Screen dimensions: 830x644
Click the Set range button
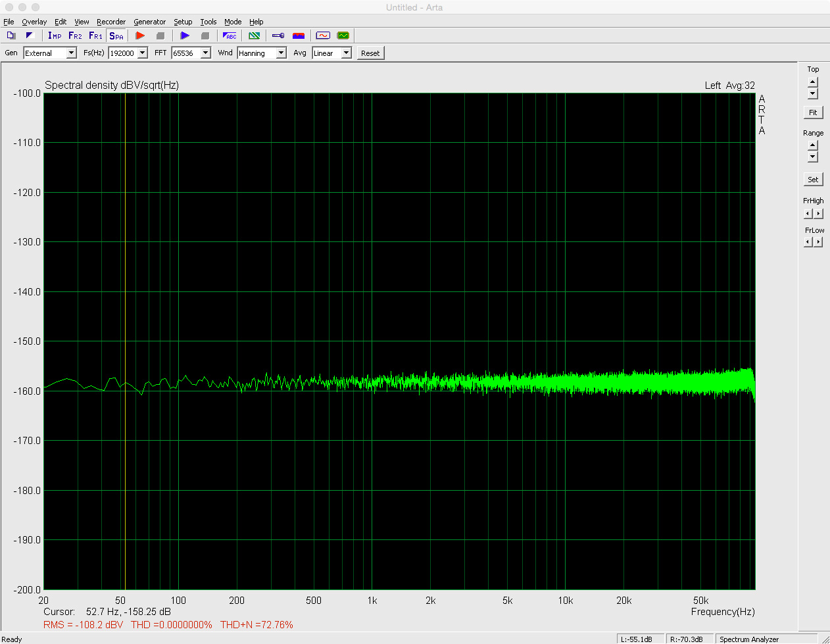click(813, 180)
